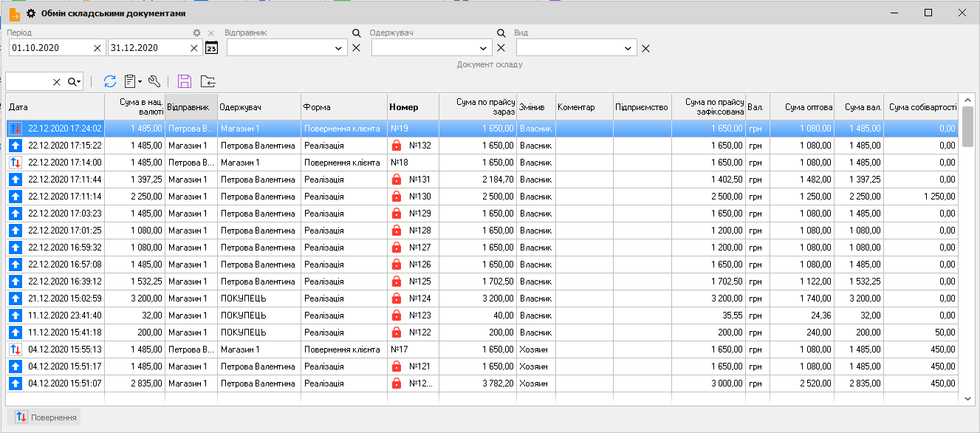Click the wrench settings icon
This screenshot has width=980, height=433.
(154, 81)
